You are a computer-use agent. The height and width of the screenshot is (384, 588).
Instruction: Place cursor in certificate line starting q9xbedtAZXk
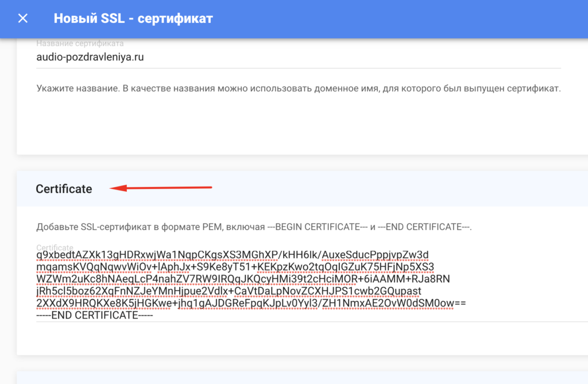click(x=232, y=255)
